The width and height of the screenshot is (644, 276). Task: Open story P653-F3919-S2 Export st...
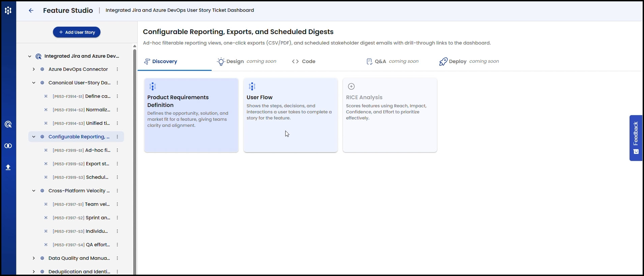(x=81, y=164)
